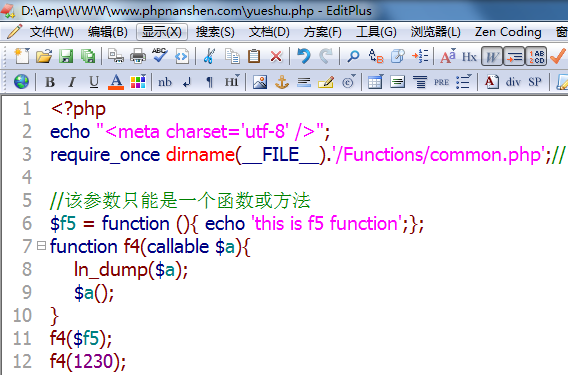This screenshot has height=375, width=568.
Task: Open a file using the folder icon
Action: 44,56
